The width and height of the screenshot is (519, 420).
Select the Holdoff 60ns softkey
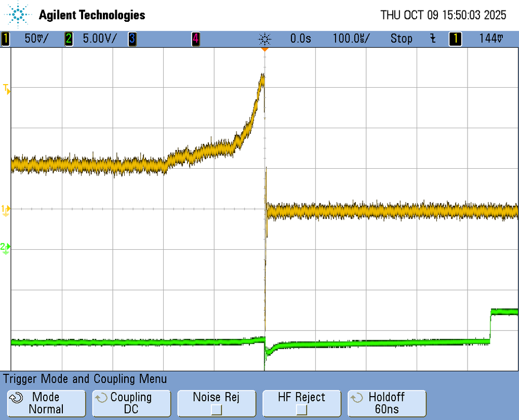387,403
